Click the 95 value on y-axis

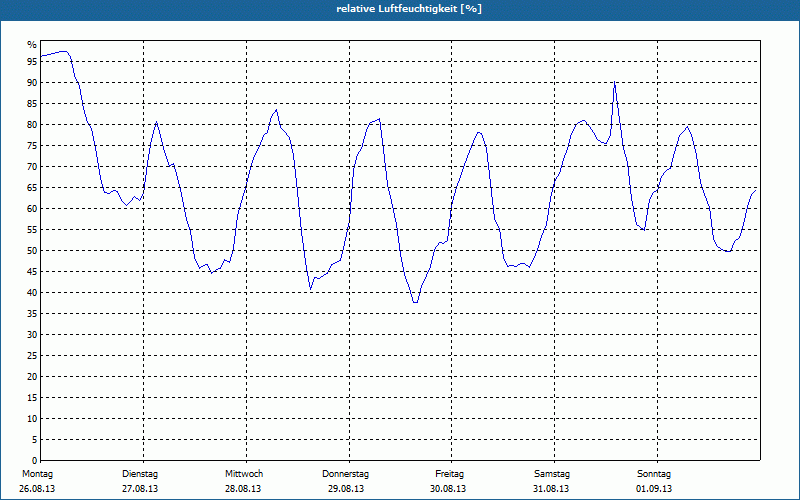point(32,62)
